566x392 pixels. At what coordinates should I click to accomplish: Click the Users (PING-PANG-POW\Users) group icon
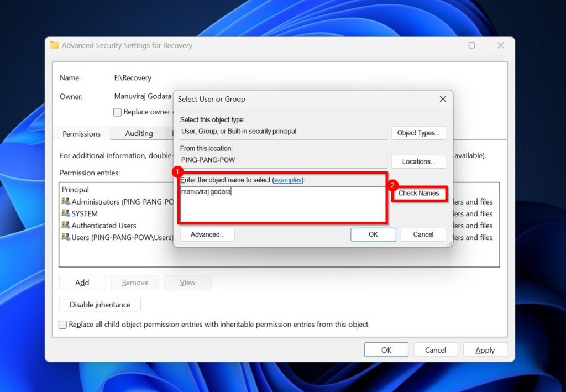66,237
